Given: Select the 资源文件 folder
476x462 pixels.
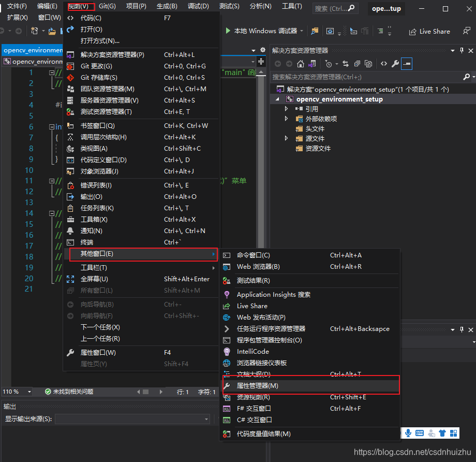Looking at the screenshot, I should click(x=318, y=148).
